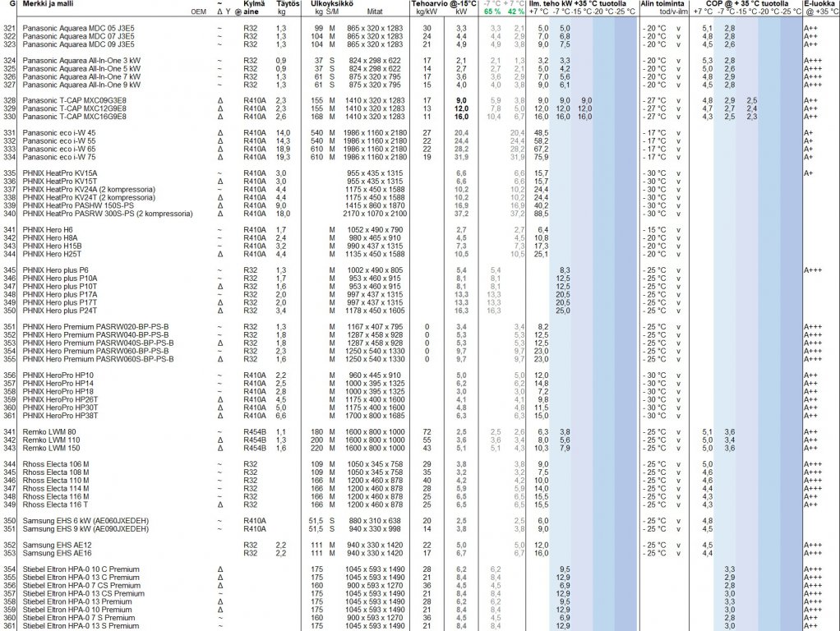The image size is (840, 631).
Task: Click '2170 x 1070 x 2100' dimensions cell
Action: (375, 213)
